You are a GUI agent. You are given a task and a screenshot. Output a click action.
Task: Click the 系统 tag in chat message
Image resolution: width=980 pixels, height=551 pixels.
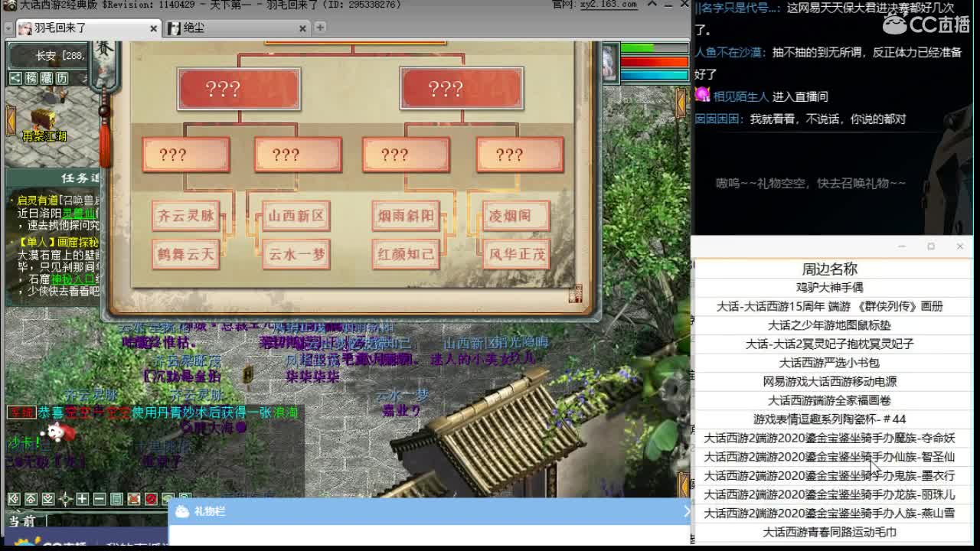[21, 412]
